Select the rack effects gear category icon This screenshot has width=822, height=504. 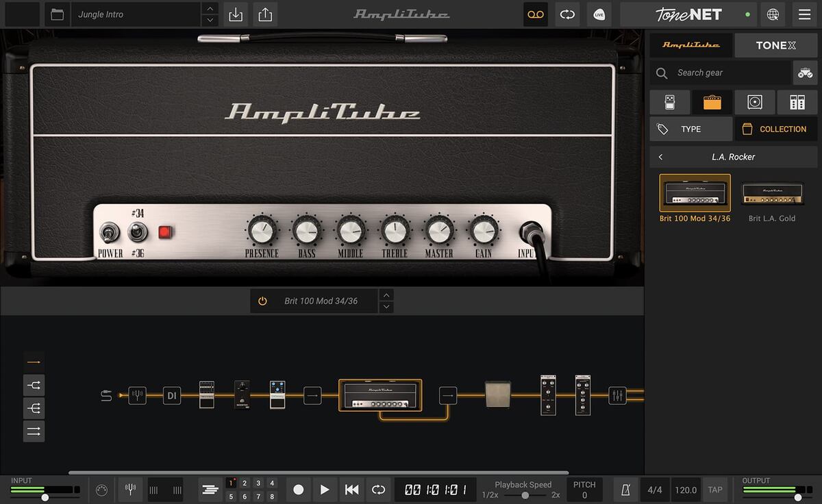tap(797, 101)
